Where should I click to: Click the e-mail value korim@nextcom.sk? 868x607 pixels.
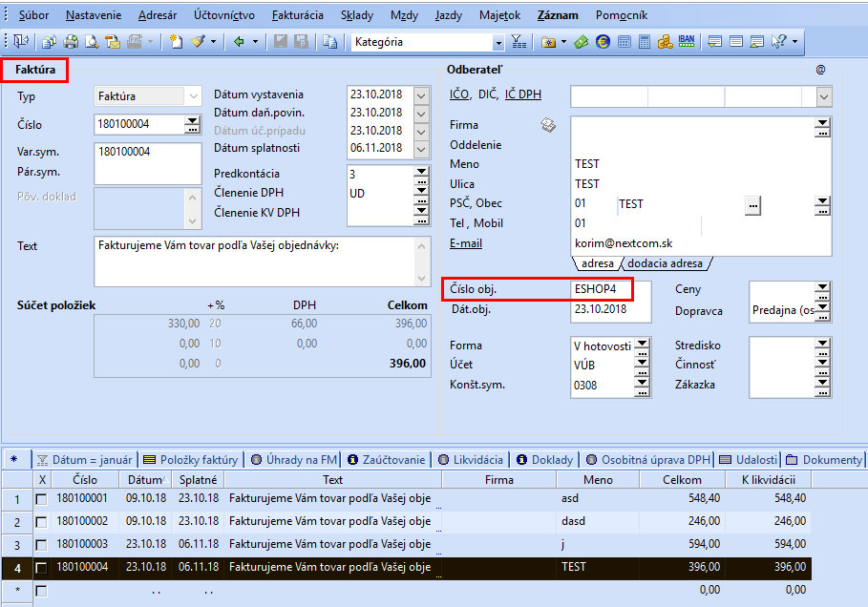[624, 243]
